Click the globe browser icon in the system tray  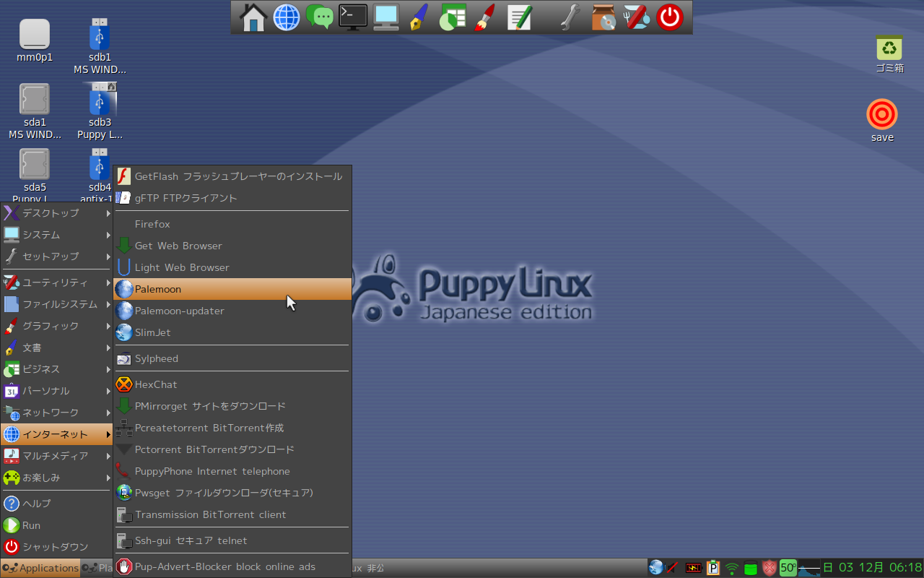tap(656, 568)
